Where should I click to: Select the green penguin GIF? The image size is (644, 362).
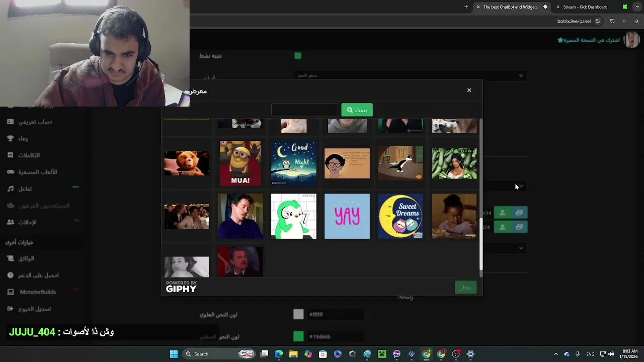(x=293, y=216)
